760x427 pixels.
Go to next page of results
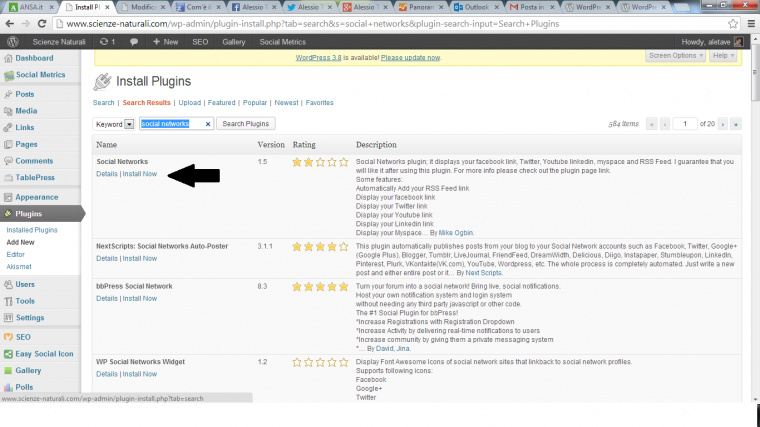723,125
